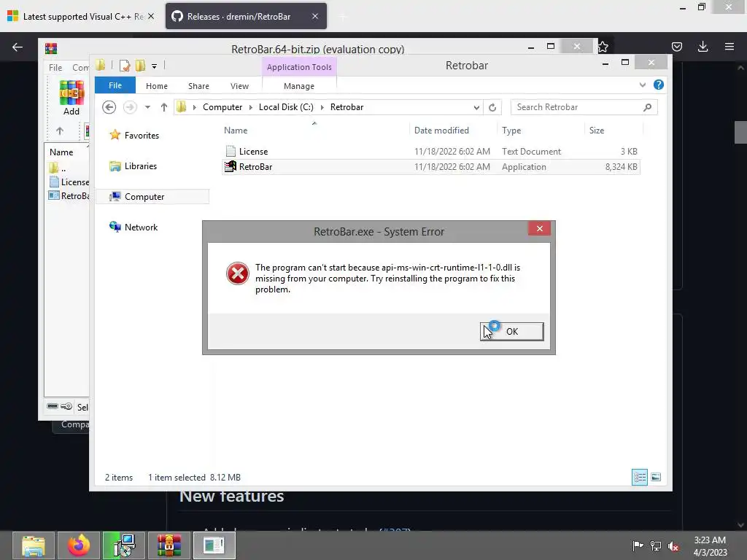Open Network in the navigation pane

(x=141, y=227)
